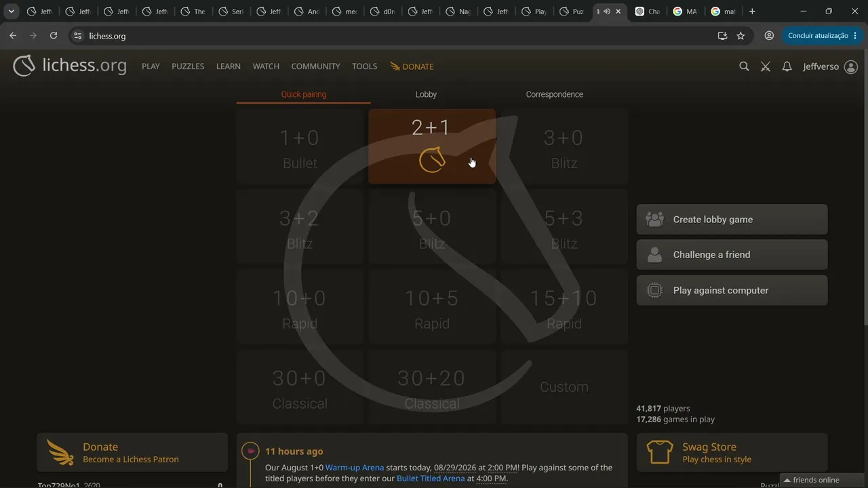The width and height of the screenshot is (868, 488).
Task: Start a 3+0 Blitz game
Action: tap(564, 146)
